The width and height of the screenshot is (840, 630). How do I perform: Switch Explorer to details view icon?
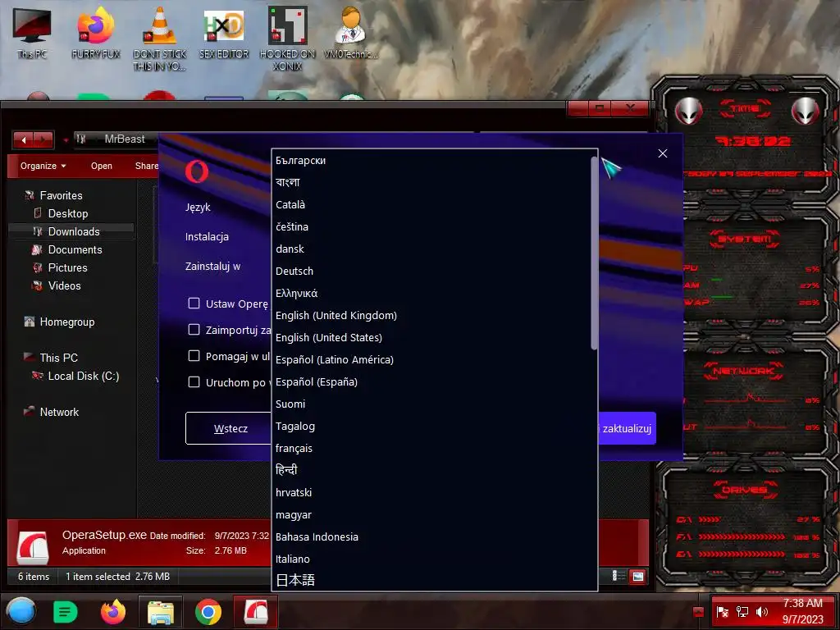click(619, 576)
